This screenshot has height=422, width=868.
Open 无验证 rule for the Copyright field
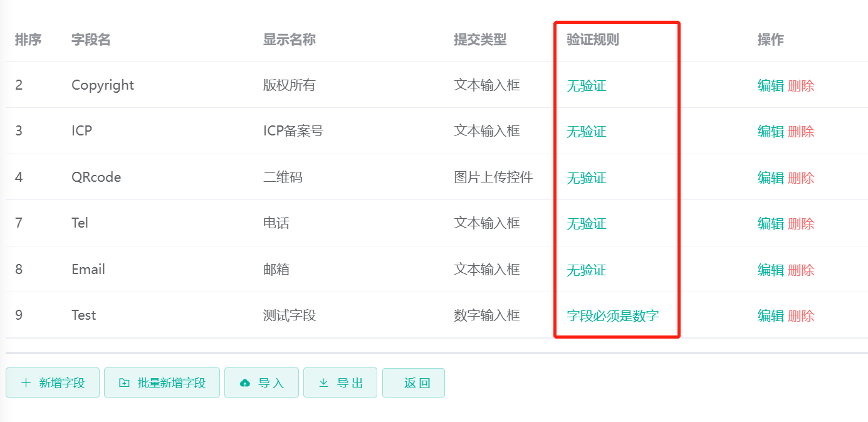coord(585,85)
